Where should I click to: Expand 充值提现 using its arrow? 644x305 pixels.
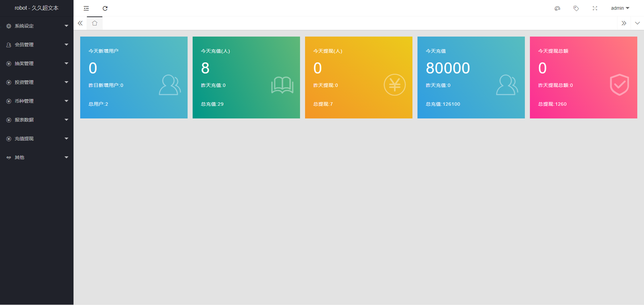(x=66, y=139)
